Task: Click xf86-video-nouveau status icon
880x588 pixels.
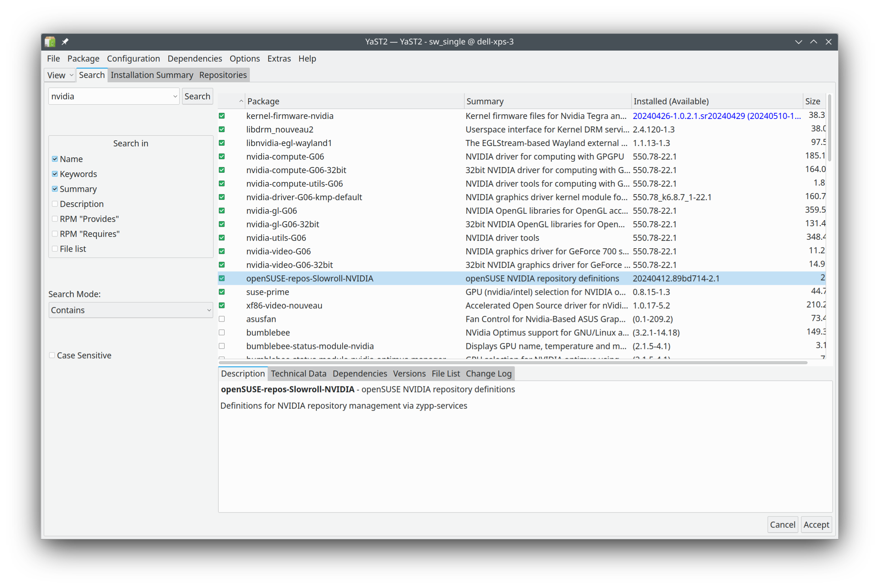Action: point(222,305)
